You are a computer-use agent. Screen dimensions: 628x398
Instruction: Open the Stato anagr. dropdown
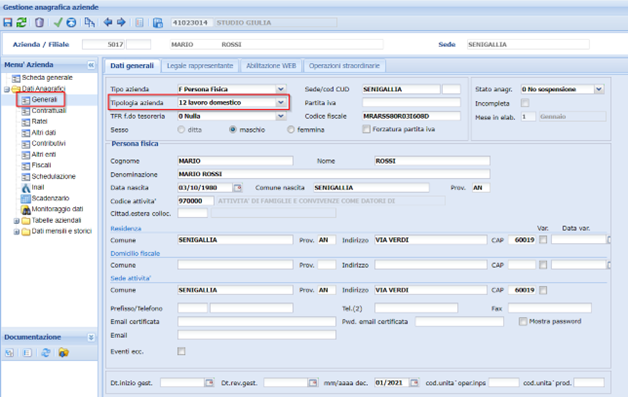[x=599, y=89]
